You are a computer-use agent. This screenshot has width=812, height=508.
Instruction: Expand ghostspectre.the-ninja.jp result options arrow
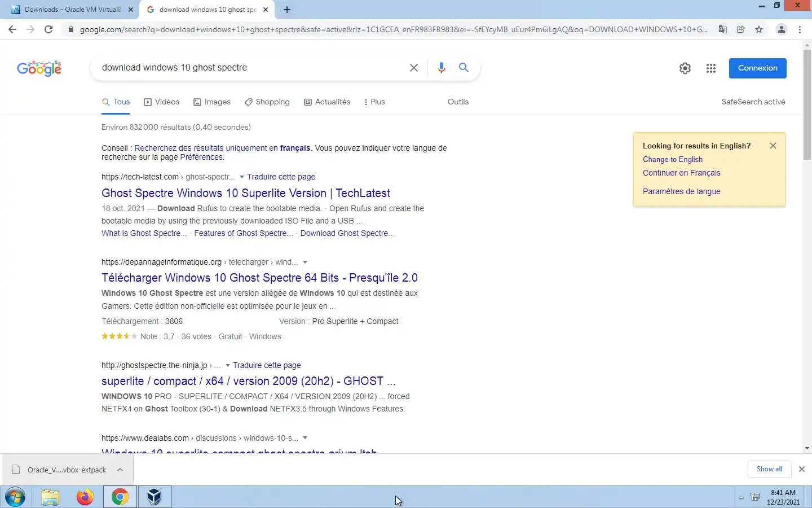[227, 366]
